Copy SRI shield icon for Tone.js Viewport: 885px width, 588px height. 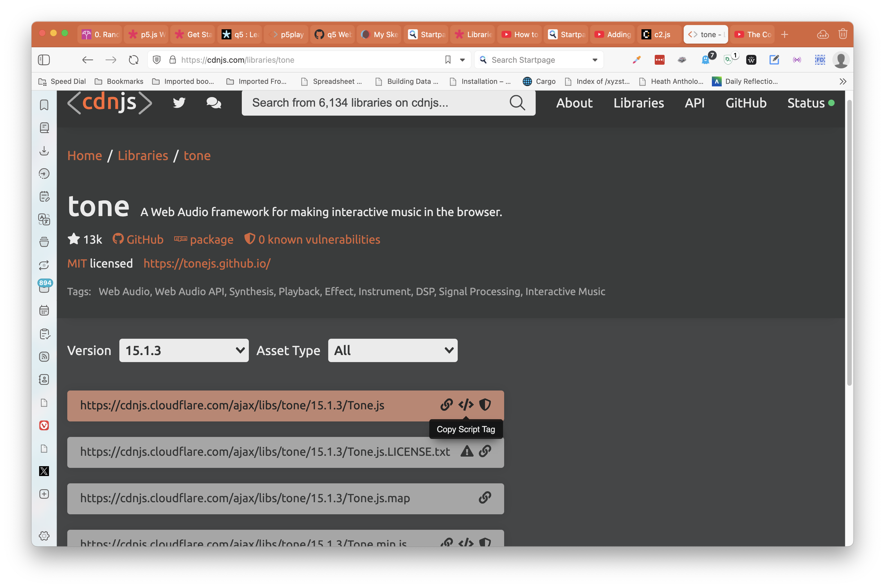tap(485, 405)
